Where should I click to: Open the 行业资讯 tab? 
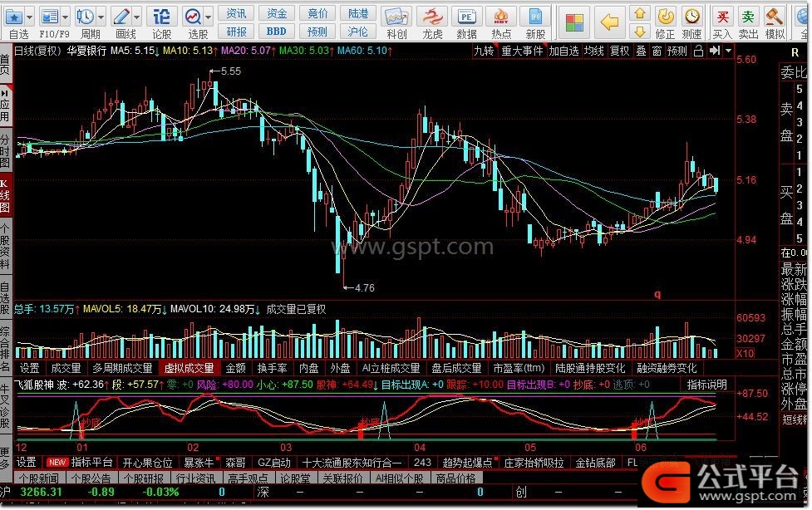[196, 478]
